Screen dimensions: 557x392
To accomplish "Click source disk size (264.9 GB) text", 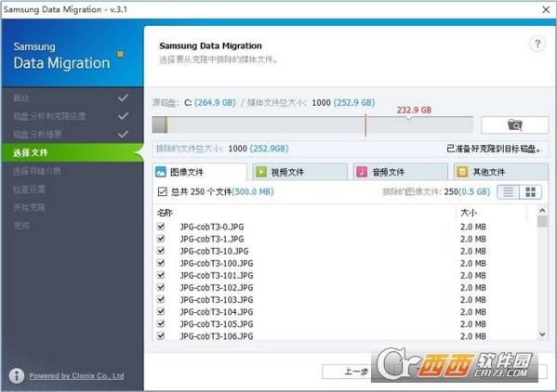I will [x=215, y=102].
